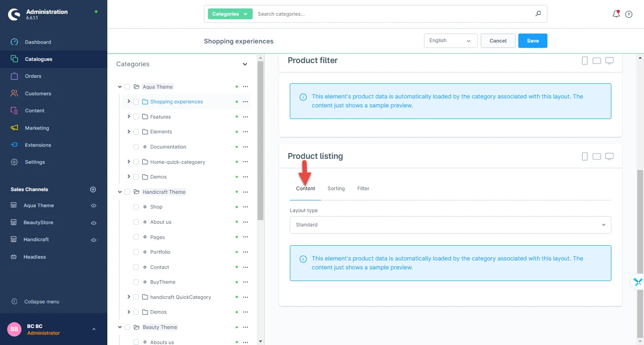Open the Layout type Standard dropdown
644x345 pixels.
450,225
